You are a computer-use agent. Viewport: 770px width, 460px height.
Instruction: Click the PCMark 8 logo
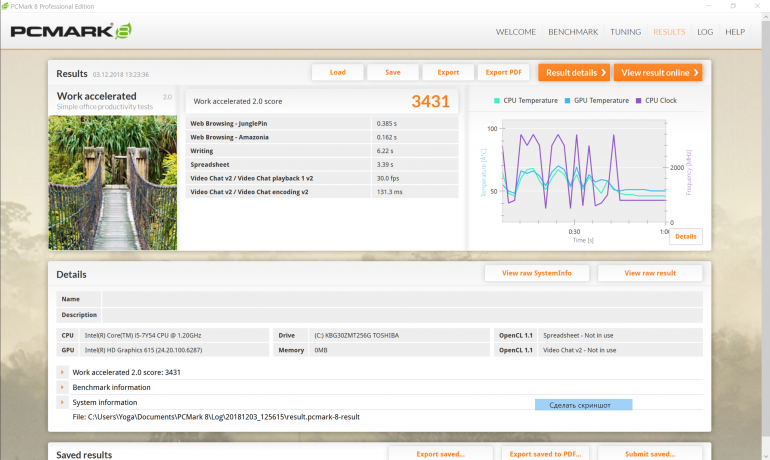(x=70, y=31)
